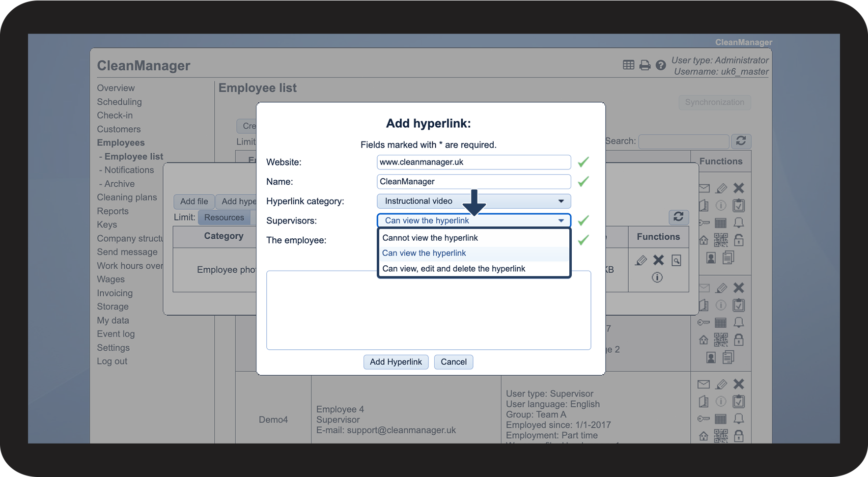Open Customers in the sidebar
868x477 pixels.
tap(118, 129)
